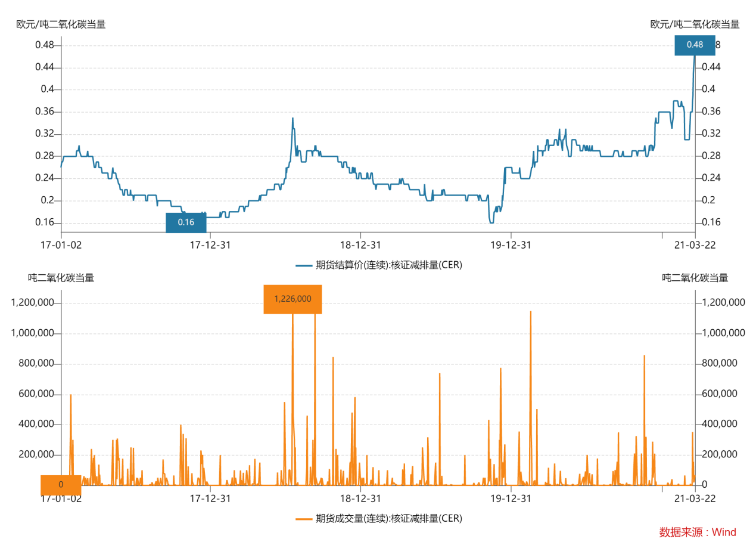This screenshot has height=545, width=756.
Task: Click the 0.32 tick on left price axis
Action: pyautogui.click(x=44, y=134)
